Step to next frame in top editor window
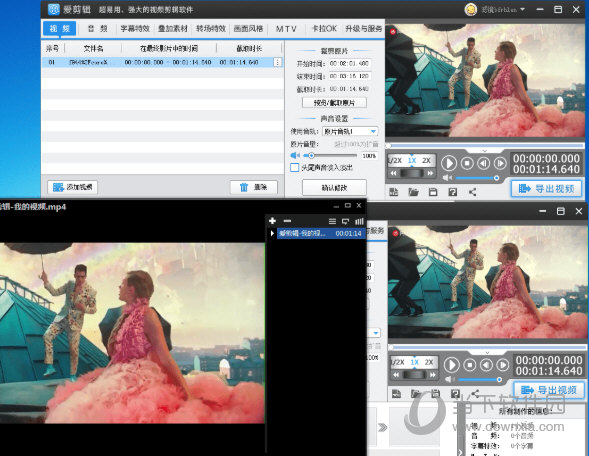 [500, 163]
